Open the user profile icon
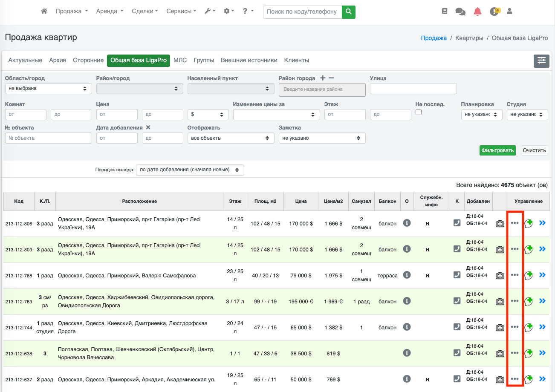 (x=509, y=12)
